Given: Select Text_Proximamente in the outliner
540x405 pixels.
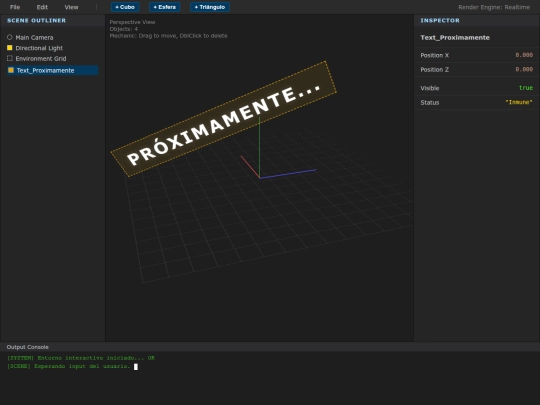Looking at the screenshot, I should click(52, 70).
